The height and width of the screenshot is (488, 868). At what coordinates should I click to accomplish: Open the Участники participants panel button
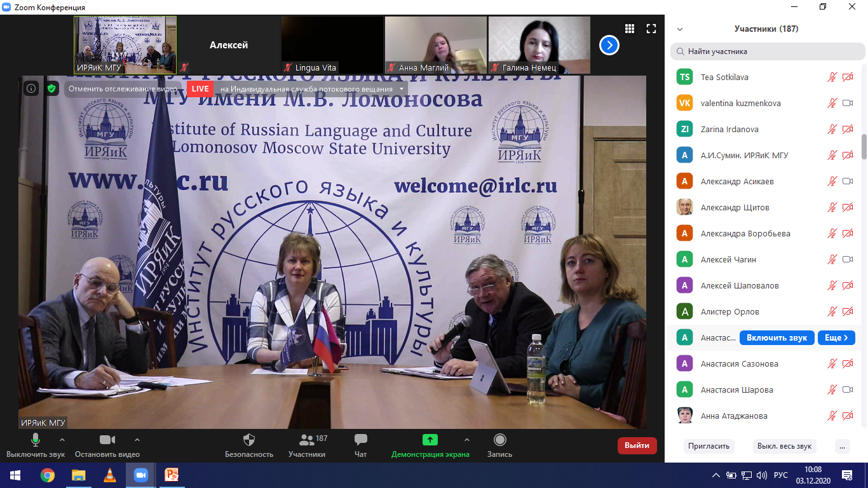(x=307, y=445)
